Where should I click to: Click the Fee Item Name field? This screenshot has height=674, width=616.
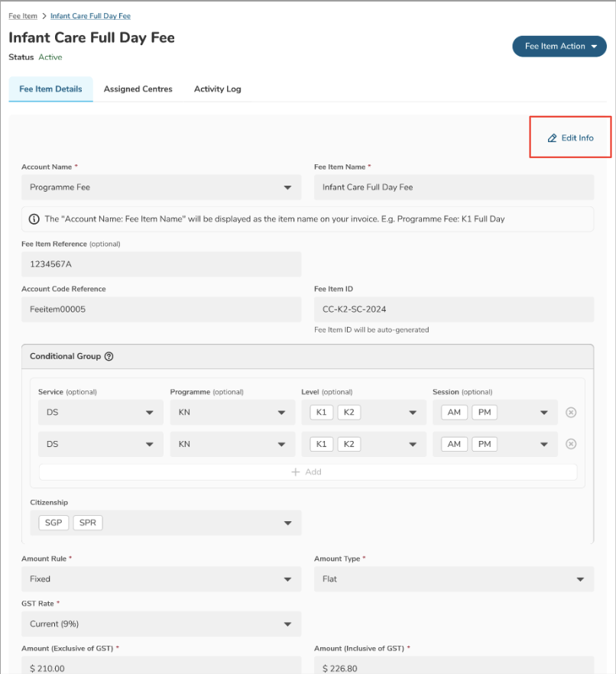coord(453,187)
